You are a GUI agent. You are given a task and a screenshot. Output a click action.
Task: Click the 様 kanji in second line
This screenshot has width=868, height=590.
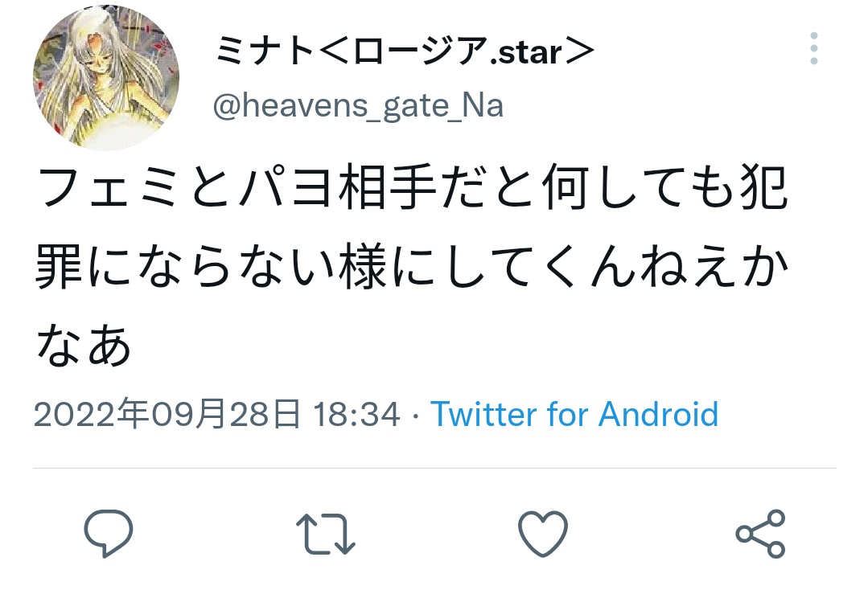coord(363,267)
